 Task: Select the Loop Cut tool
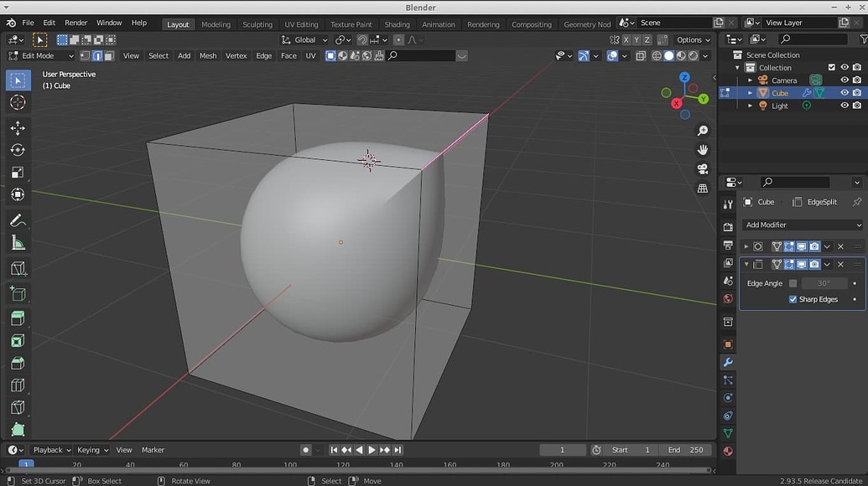point(18,385)
